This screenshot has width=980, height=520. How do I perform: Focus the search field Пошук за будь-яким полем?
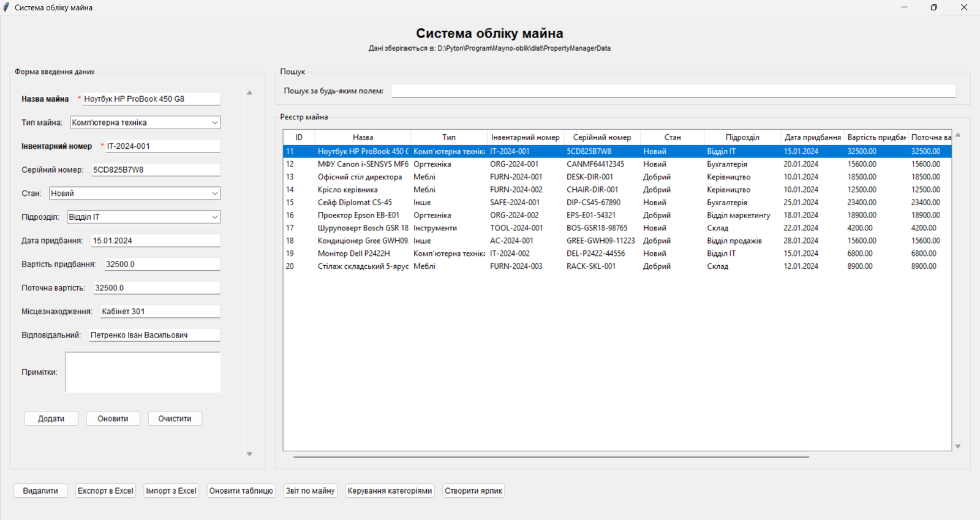(673, 91)
